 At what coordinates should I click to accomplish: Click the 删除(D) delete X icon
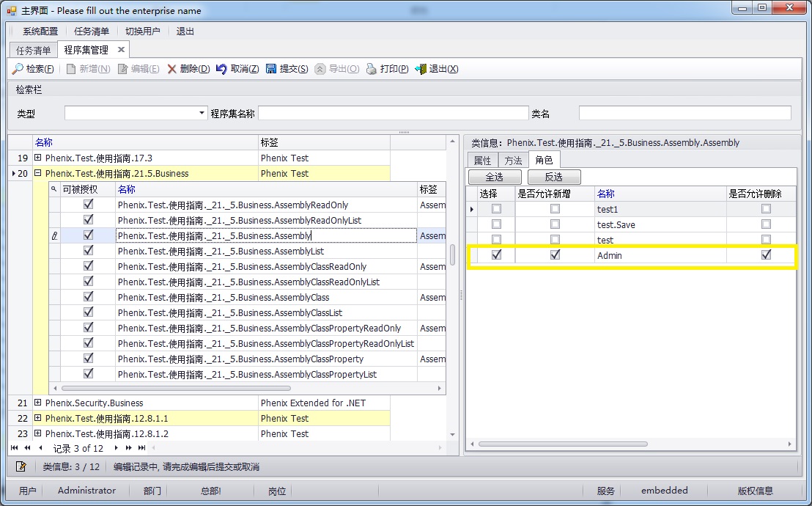click(x=172, y=69)
